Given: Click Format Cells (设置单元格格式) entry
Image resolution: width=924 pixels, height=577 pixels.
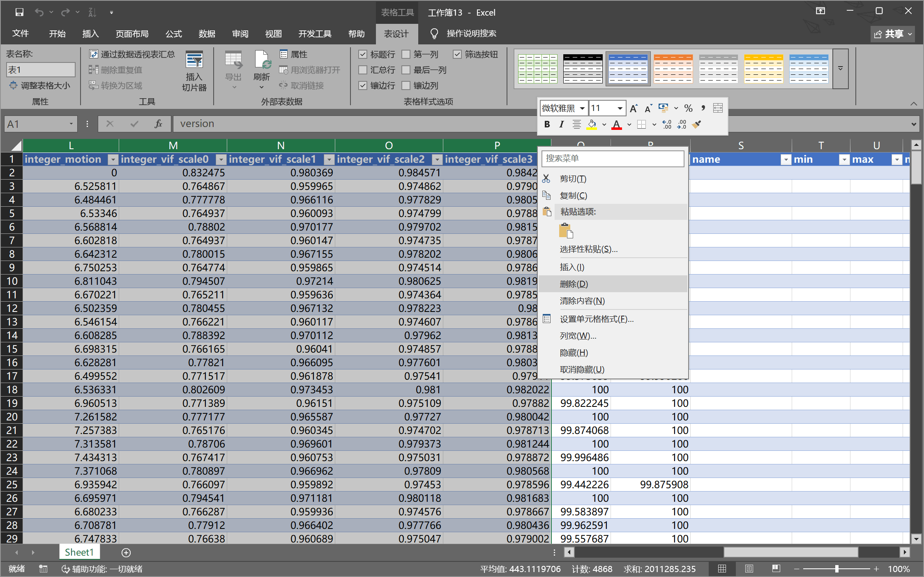Looking at the screenshot, I should (x=613, y=319).
